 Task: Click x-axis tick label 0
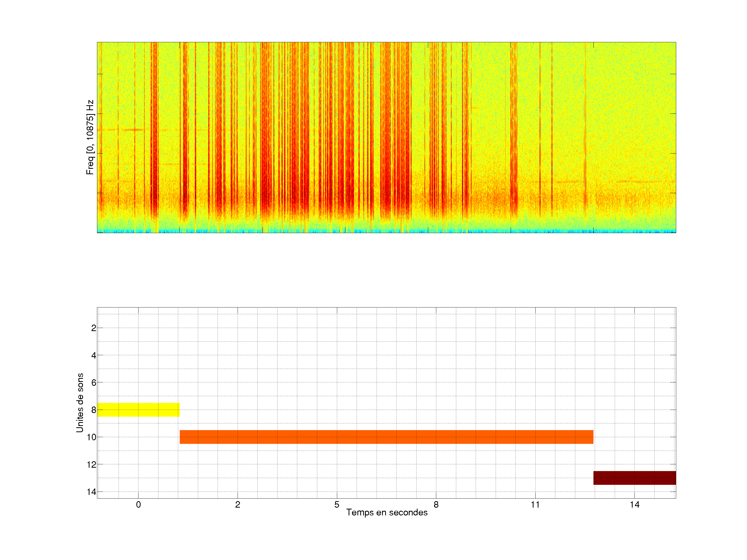(x=138, y=505)
